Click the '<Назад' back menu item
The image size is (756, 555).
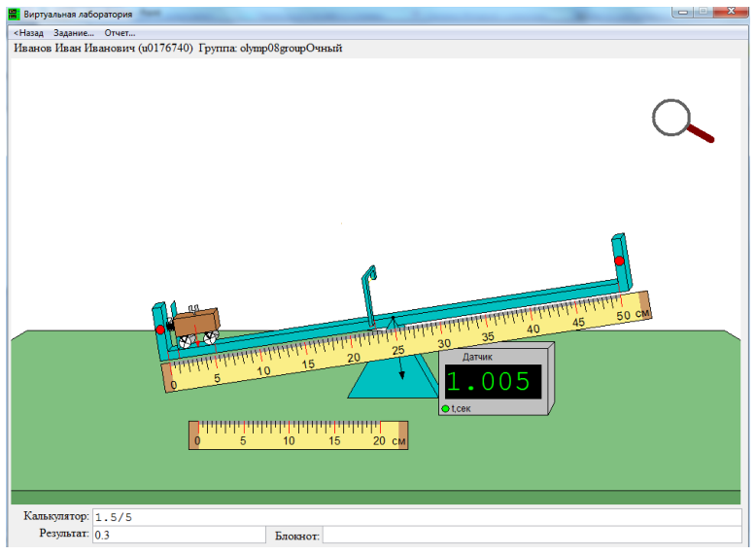(28, 33)
